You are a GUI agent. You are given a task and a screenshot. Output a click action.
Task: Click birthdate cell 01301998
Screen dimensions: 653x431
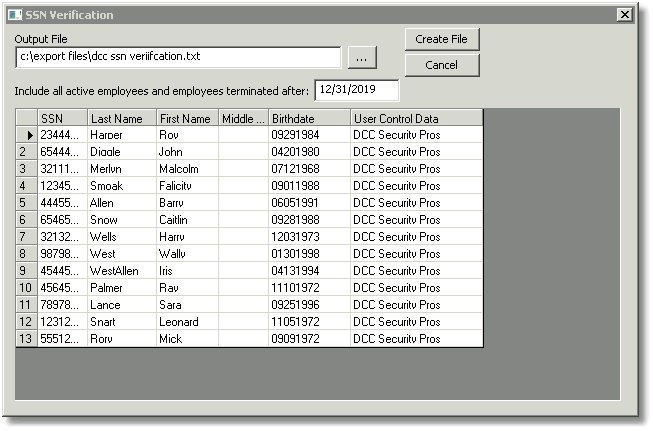coord(309,254)
